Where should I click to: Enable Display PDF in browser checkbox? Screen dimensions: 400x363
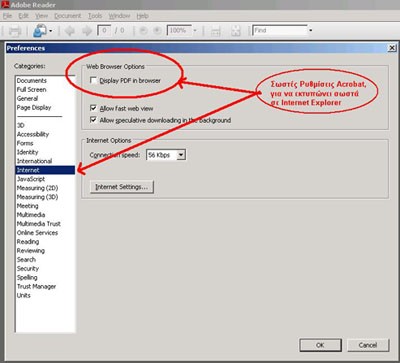(93, 81)
